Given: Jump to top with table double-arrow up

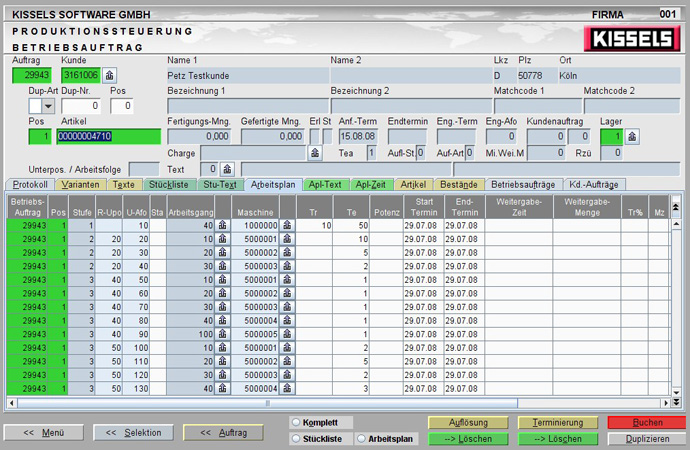Looking at the screenshot, I should pos(676,207).
